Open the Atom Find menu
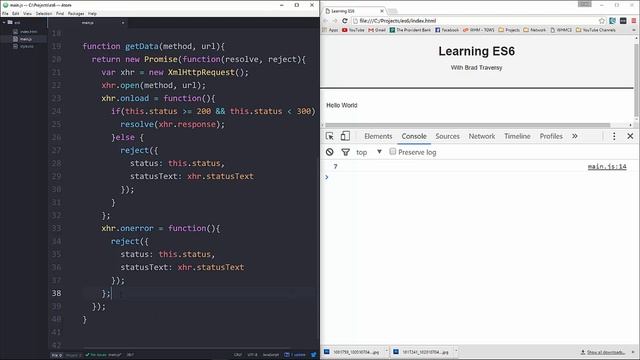 pos(60,13)
